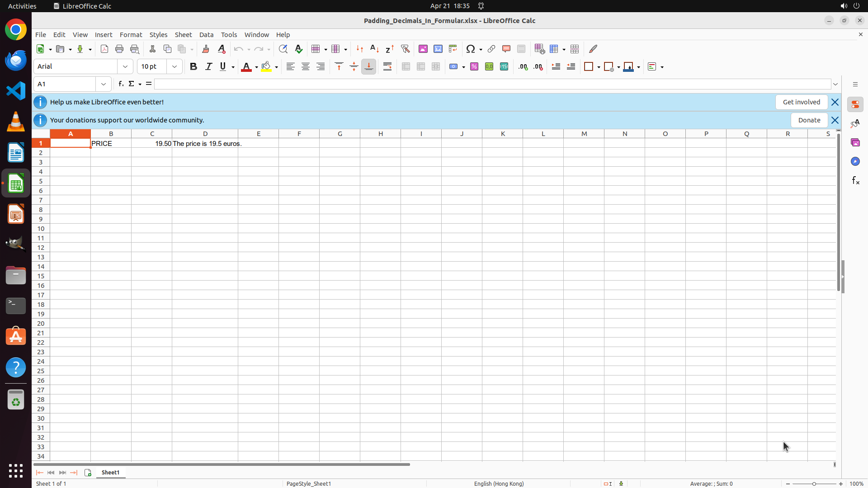Toggle bold formatting
The height and width of the screenshot is (488, 868).
click(x=193, y=67)
